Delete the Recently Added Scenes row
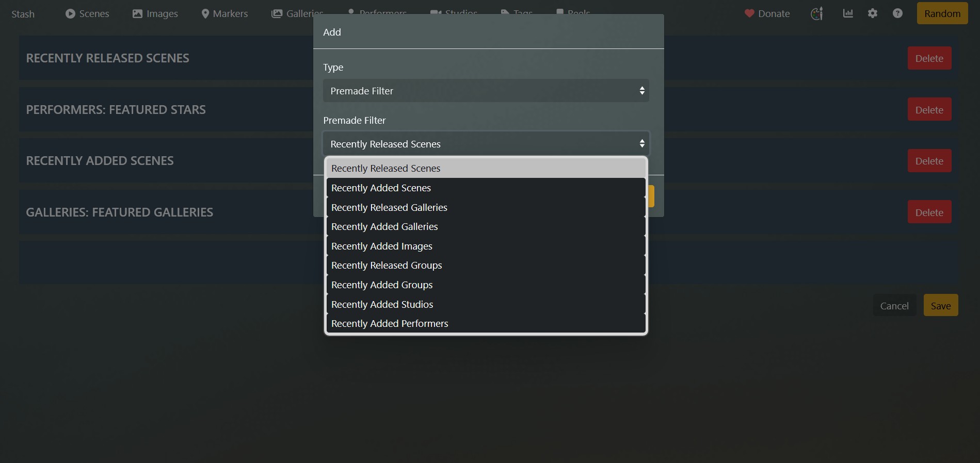The width and height of the screenshot is (980, 463). click(929, 161)
